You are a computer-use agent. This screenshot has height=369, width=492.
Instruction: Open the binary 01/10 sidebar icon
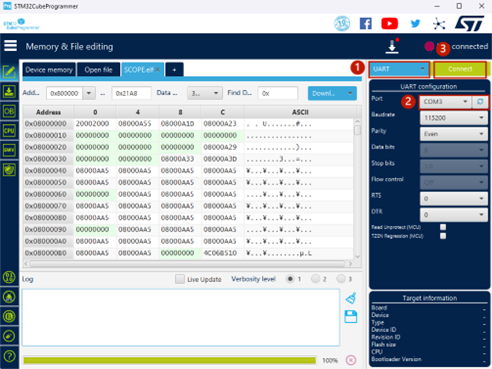pyautogui.click(x=9, y=277)
